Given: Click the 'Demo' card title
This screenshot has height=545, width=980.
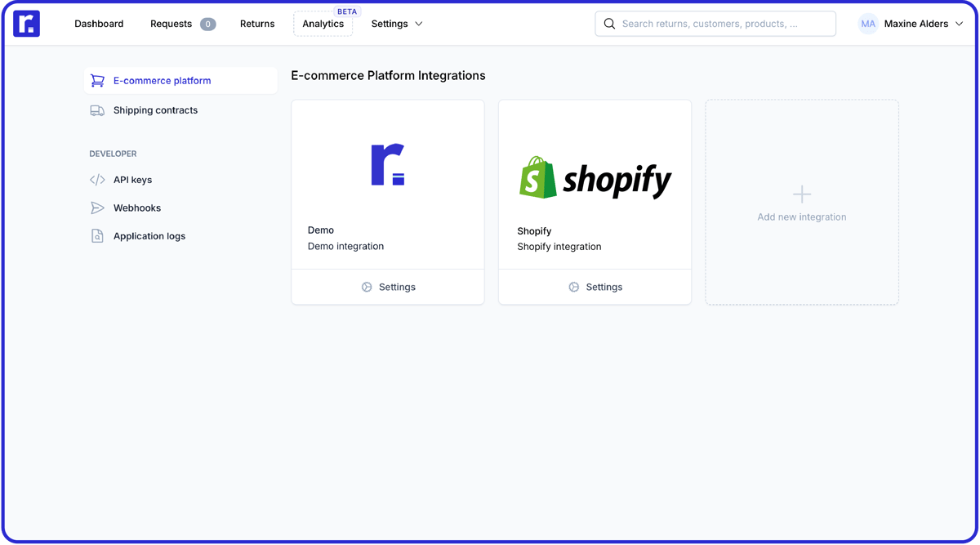Looking at the screenshot, I should tap(321, 230).
